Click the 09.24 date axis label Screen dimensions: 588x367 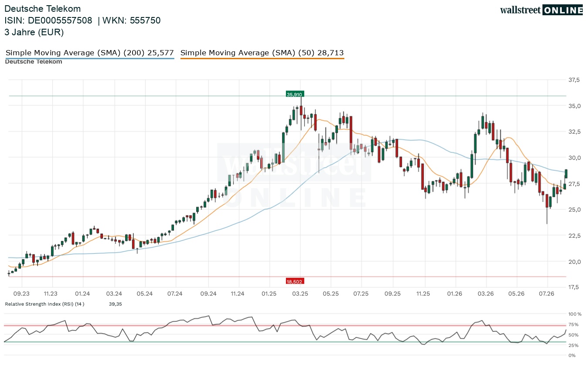click(208, 294)
